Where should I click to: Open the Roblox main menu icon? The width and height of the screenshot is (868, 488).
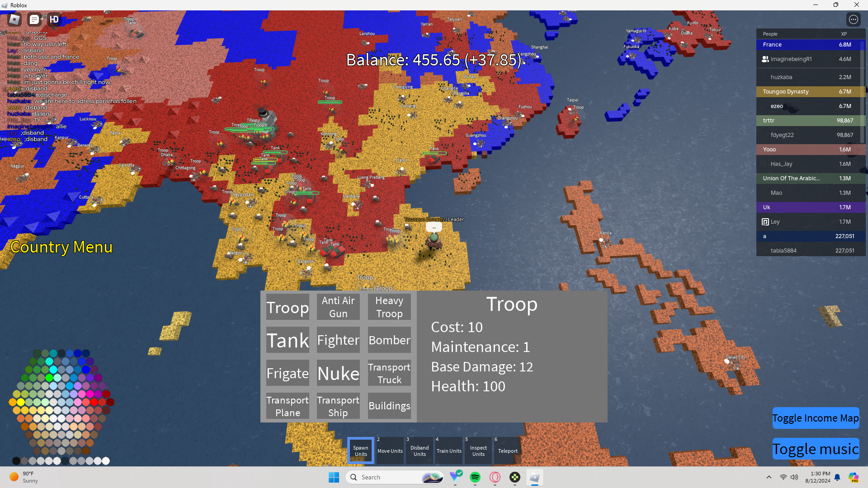coord(14,19)
